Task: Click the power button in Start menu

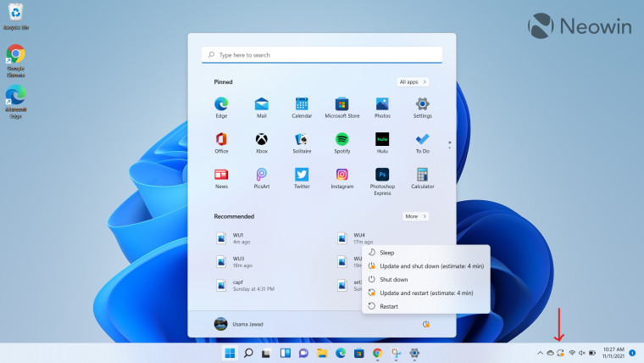Action: pyautogui.click(x=425, y=323)
